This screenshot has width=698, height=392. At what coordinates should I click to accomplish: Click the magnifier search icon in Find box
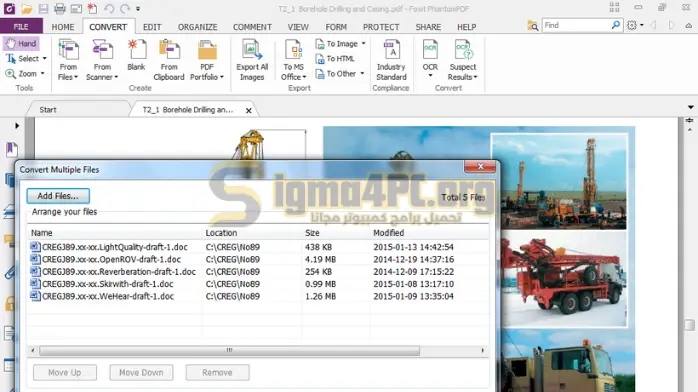(616, 25)
